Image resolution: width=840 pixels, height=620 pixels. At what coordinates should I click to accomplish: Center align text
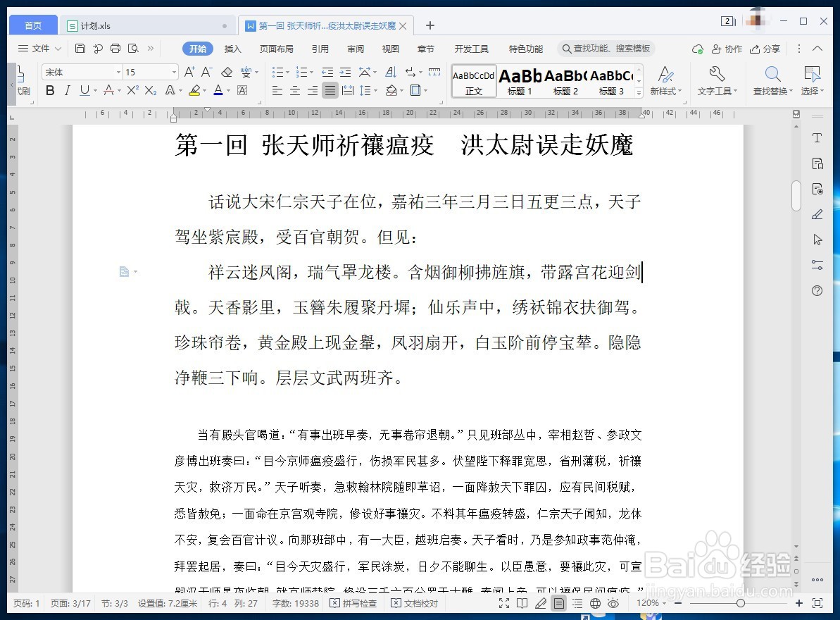coord(294,91)
